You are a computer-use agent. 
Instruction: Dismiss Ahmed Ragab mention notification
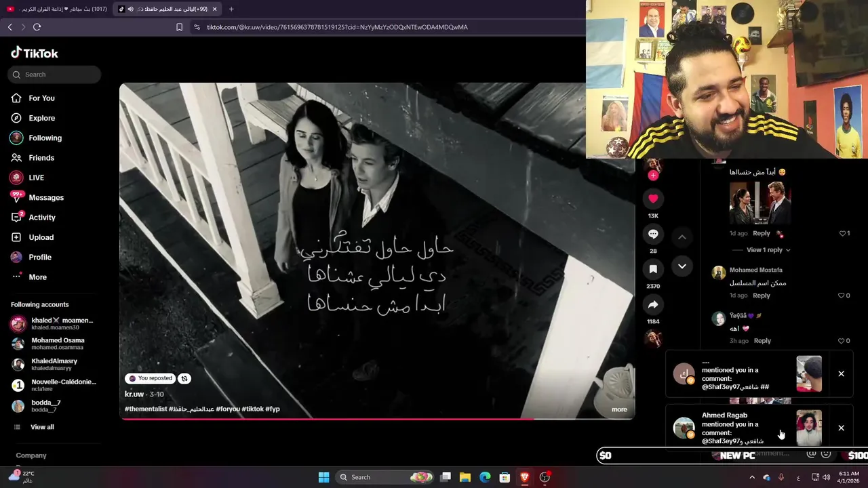(841, 428)
